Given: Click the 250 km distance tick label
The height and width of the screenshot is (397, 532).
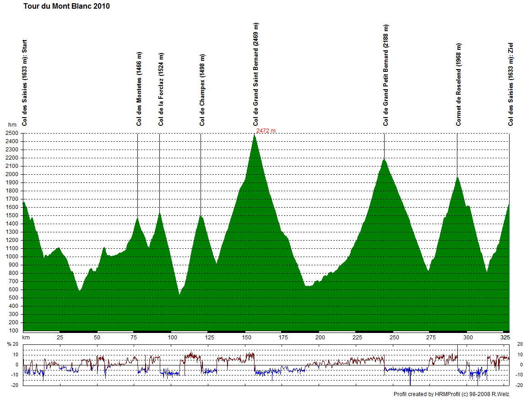Looking at the screenshot, I should 394,338.
